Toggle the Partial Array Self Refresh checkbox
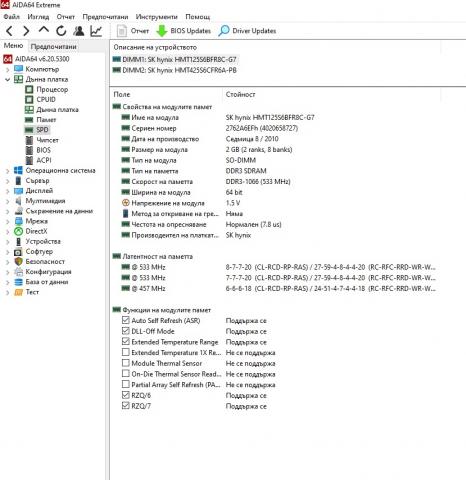Screen dimensions: 466x480 (x=125, y=384)
